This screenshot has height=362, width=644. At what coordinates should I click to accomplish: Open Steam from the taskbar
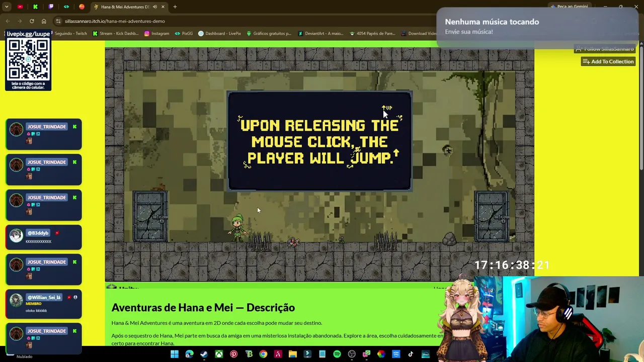point(204,354)
